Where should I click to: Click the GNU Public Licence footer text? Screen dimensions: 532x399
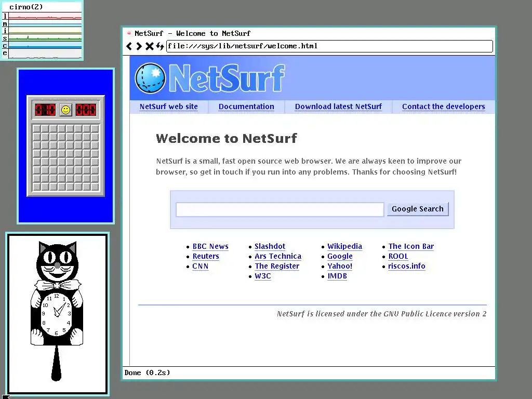click(x=381, y=314)
